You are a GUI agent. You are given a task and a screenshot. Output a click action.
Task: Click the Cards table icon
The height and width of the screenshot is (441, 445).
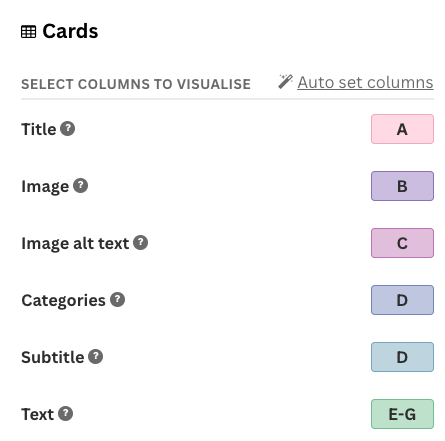[x=28, y=32]
